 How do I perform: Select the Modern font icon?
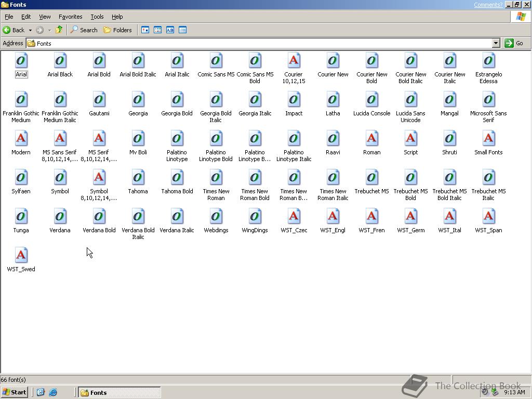point(21,138)
